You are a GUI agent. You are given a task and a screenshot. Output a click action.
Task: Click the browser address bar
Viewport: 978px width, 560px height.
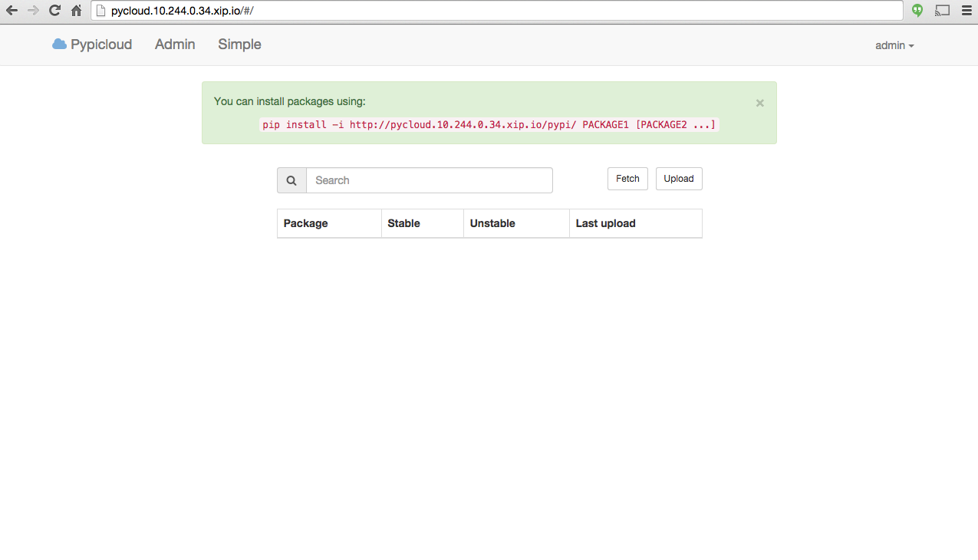coord(497,10)
